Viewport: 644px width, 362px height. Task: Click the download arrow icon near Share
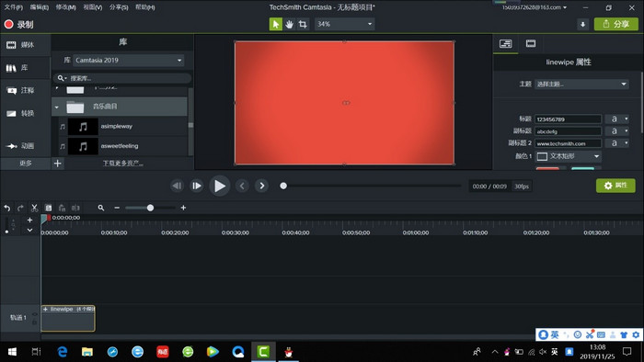coord(582,24)
